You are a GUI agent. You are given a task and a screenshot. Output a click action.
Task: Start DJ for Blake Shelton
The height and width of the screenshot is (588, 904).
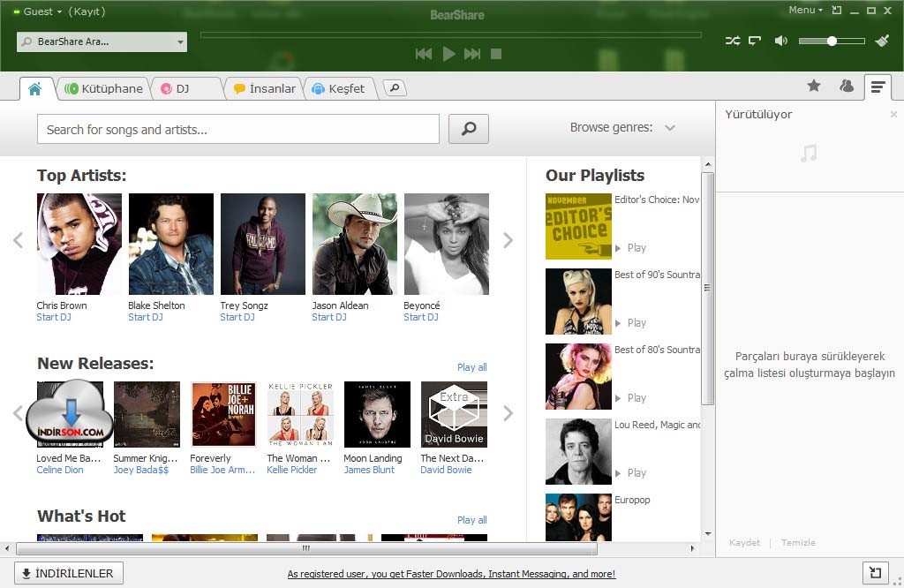[x=146, y=317]
